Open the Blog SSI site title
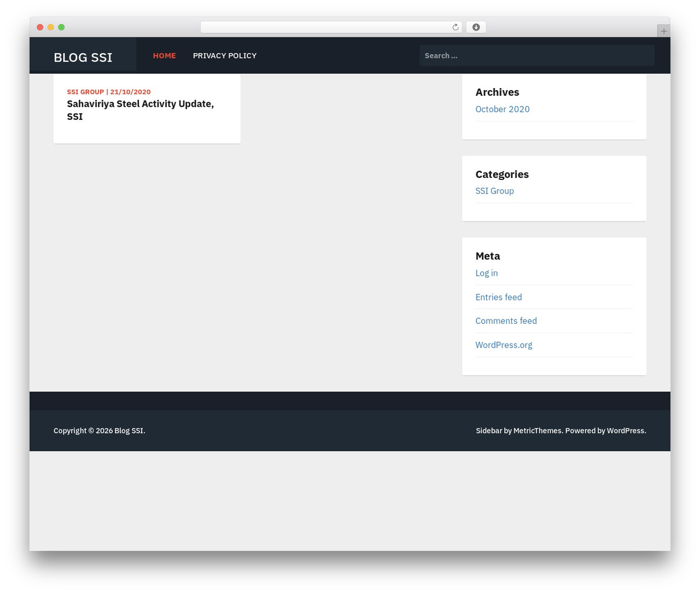The image size is (700, 593). click(x=83, y=57)
